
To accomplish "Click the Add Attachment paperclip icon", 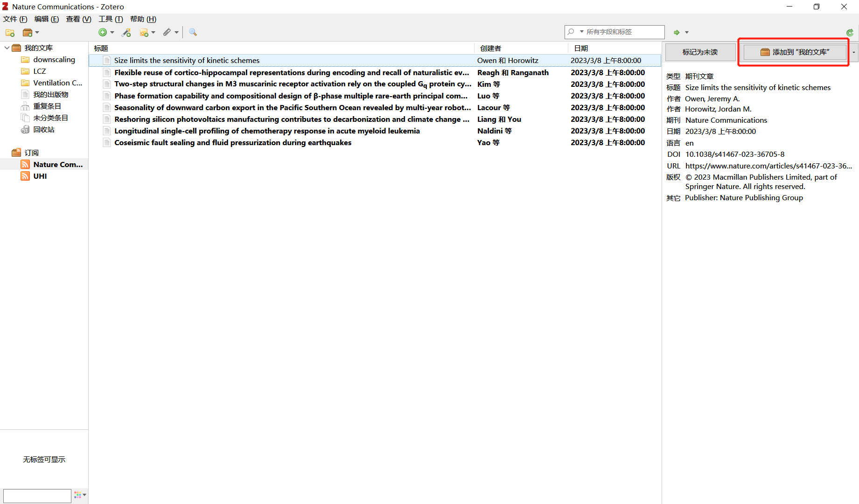I will click(167, 32).
